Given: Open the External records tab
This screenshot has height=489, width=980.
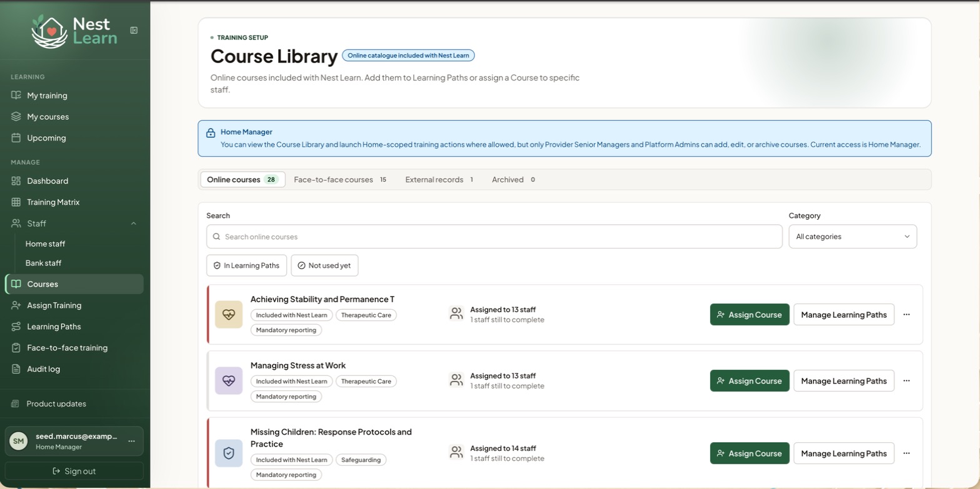Looking at the screenshot, I should click(x=439, y=180).
